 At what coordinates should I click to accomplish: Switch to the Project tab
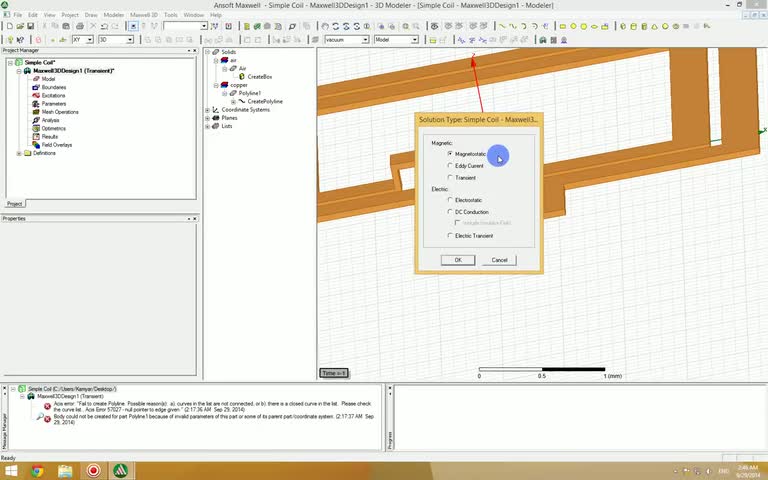click(14, 204)
